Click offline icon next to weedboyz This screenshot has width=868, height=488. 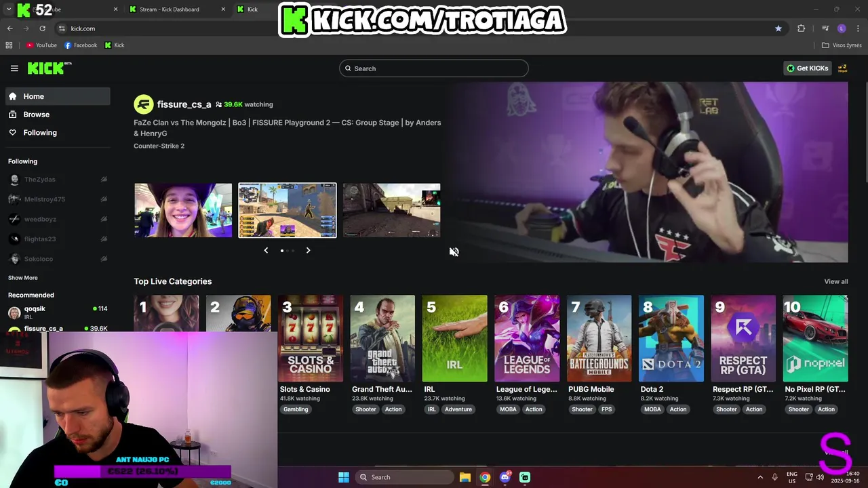coord(104,219)
